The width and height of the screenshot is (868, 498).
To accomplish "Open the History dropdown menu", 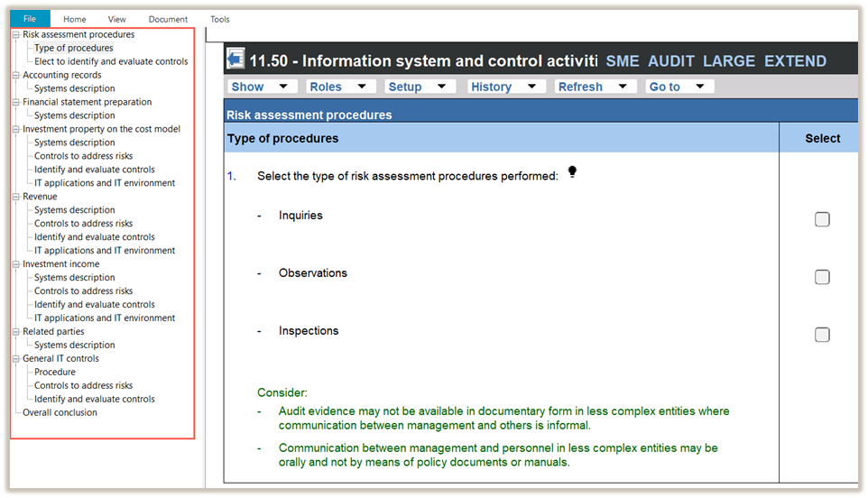I will [506, 87].
